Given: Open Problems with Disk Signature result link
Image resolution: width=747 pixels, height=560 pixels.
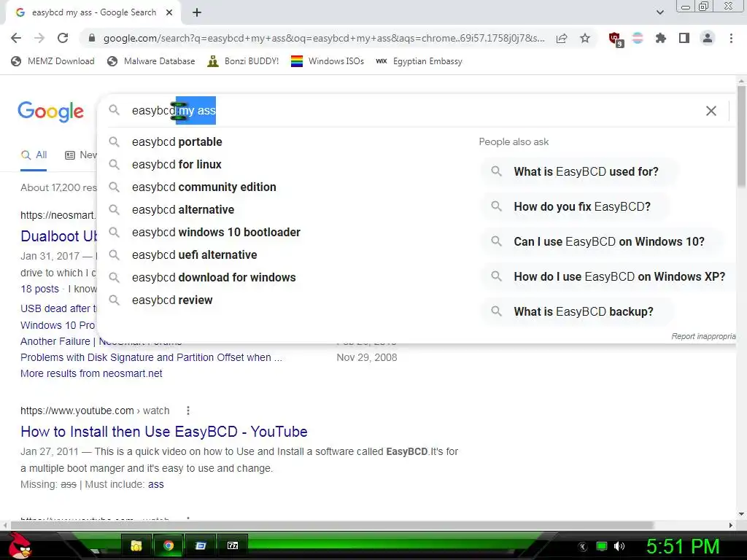Looking at the screenshot, I should [x=151, y=357].
